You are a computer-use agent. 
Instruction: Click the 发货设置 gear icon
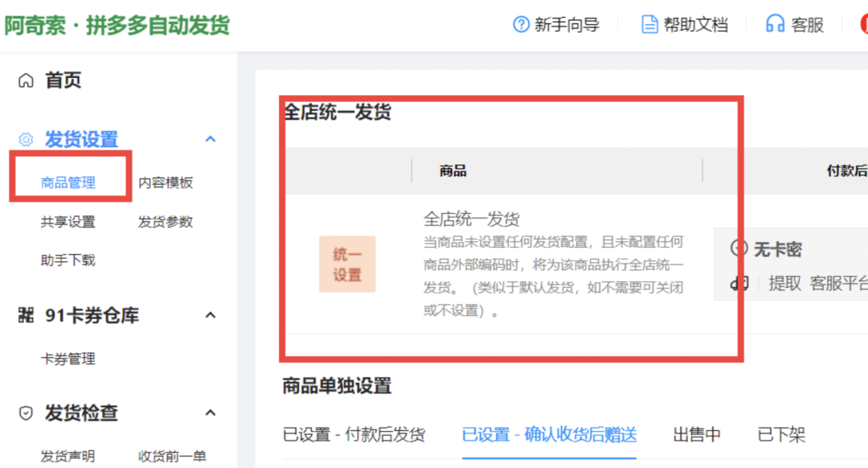(26, 139)
